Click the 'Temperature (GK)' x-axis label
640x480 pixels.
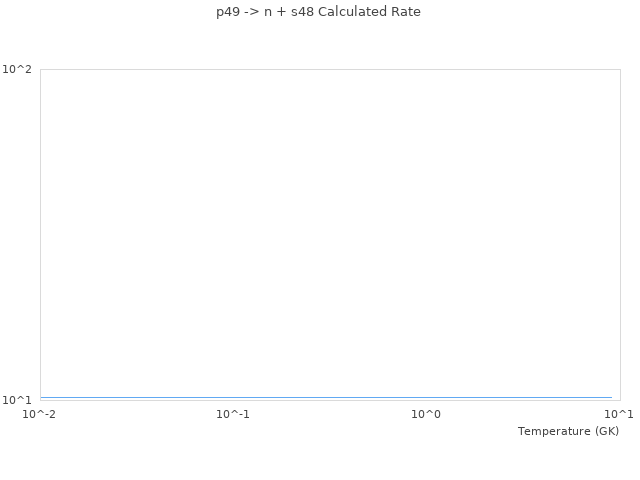[568, 431]
